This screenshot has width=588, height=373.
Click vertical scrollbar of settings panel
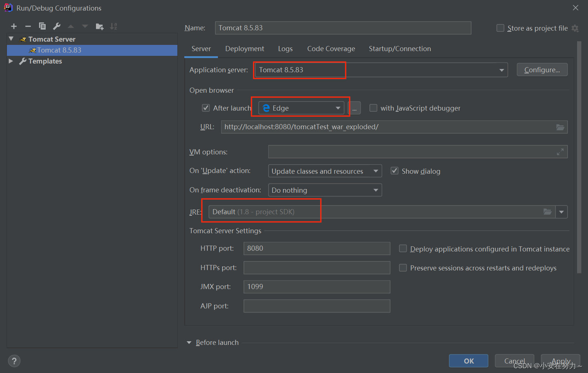[x=579, y=157]
